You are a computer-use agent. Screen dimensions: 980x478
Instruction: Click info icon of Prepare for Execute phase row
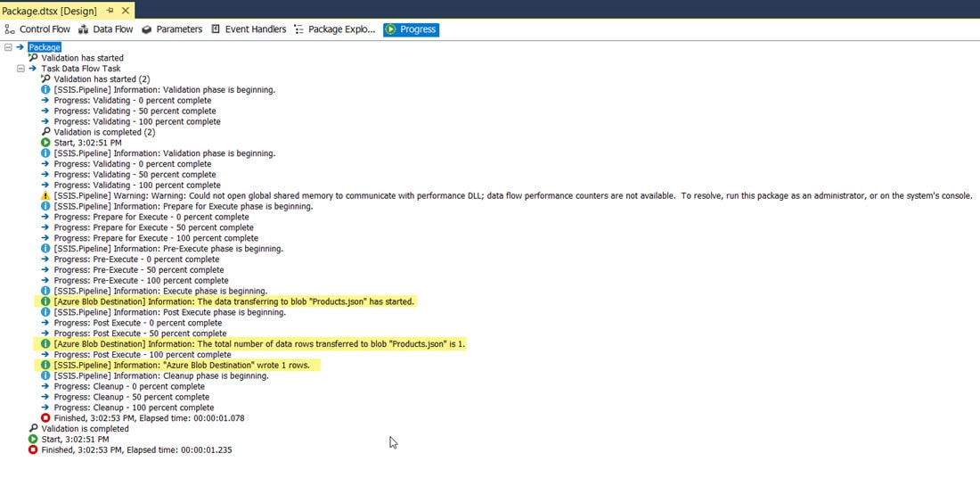tap(45, 207)
